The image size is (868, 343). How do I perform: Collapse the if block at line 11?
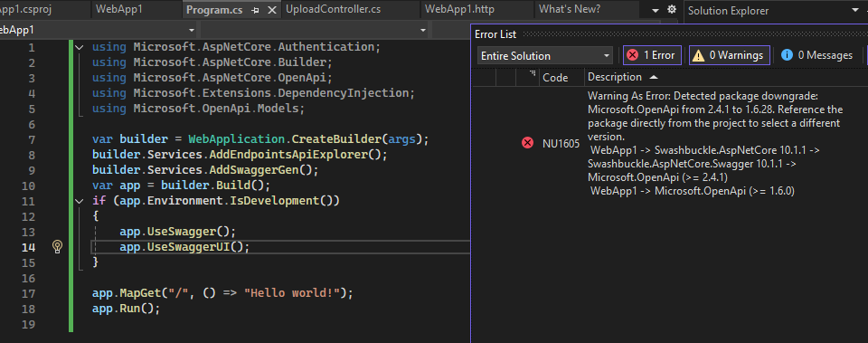pyautogui.click(x=80, y=201)
